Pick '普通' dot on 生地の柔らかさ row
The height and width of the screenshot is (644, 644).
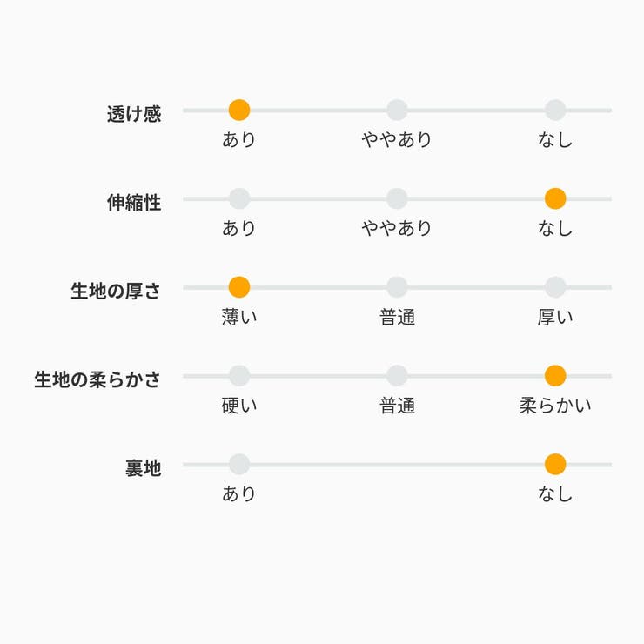tap(397, 376)
